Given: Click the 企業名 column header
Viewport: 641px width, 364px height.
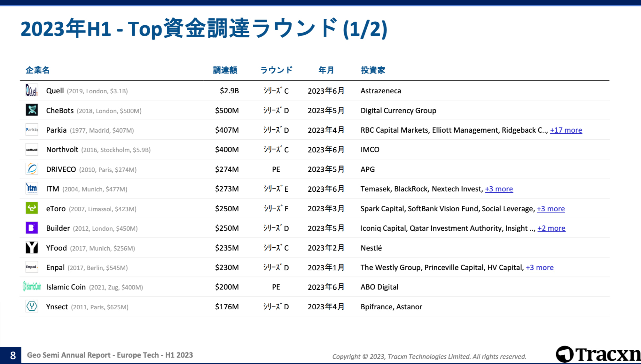Looking at the screenshot, I should point(37,70).
